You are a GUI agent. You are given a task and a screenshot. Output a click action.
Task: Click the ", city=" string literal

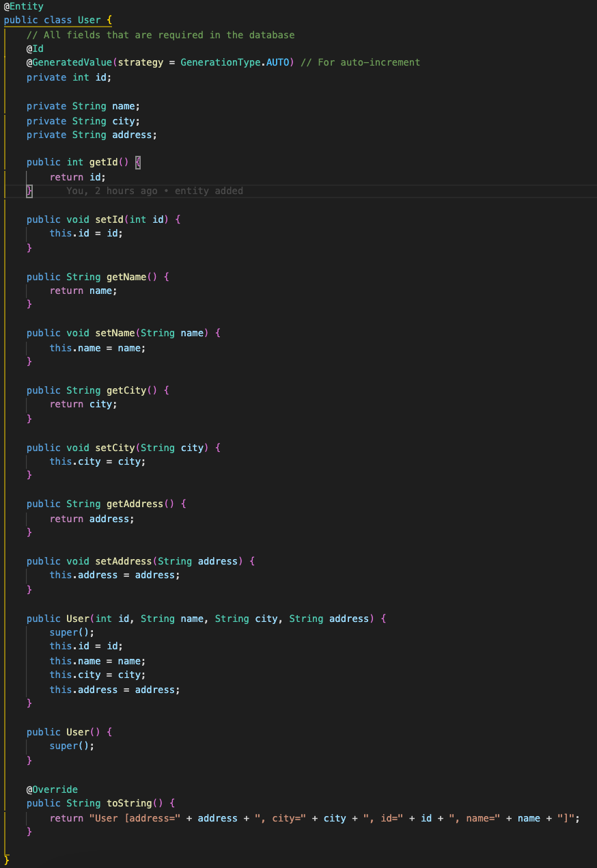[281, 818]
